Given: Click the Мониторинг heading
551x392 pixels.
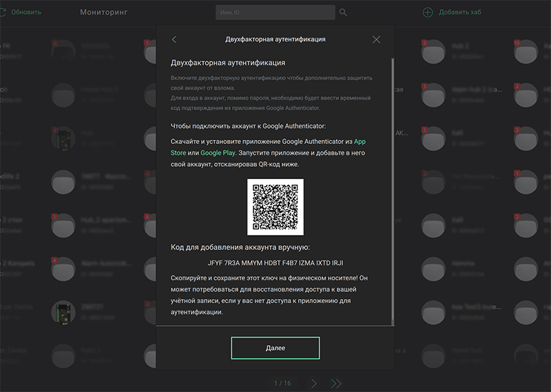Looking at the screenshot, I should 103,12.
